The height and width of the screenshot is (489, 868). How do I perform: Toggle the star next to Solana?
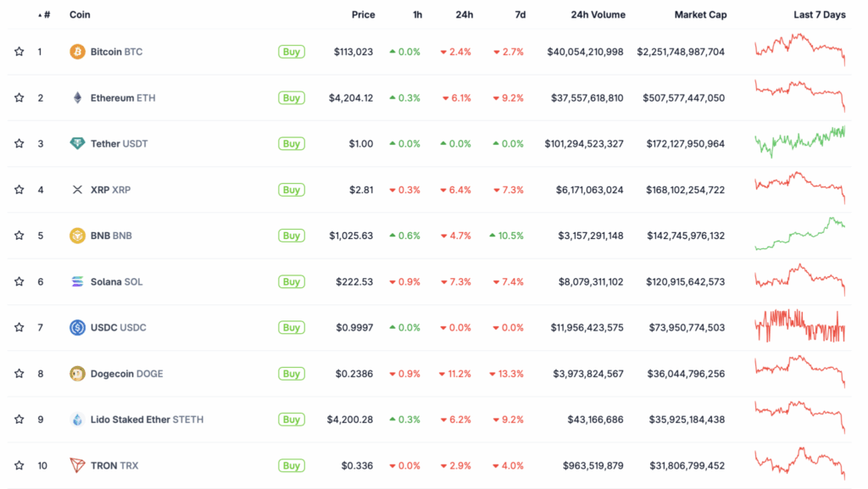[19, 281]
